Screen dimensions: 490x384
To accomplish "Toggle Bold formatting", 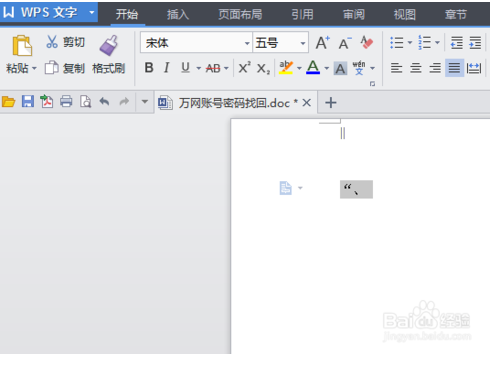I will point(149,68).
